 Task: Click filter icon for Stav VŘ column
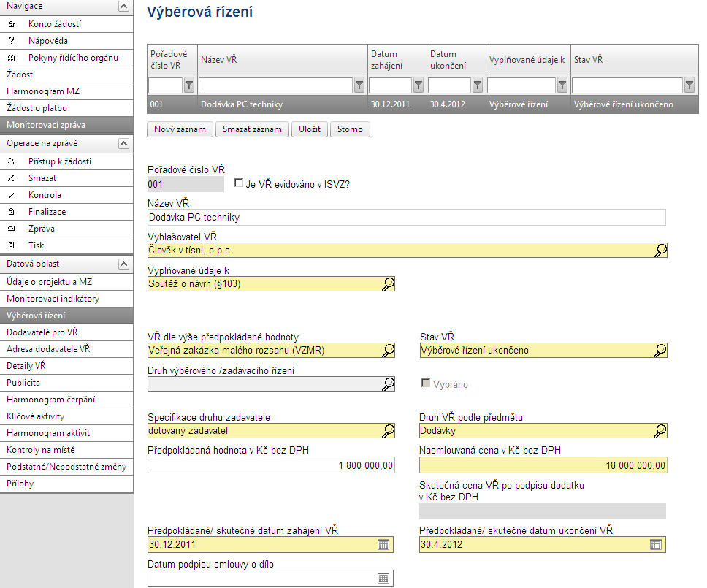coord(689,85)
